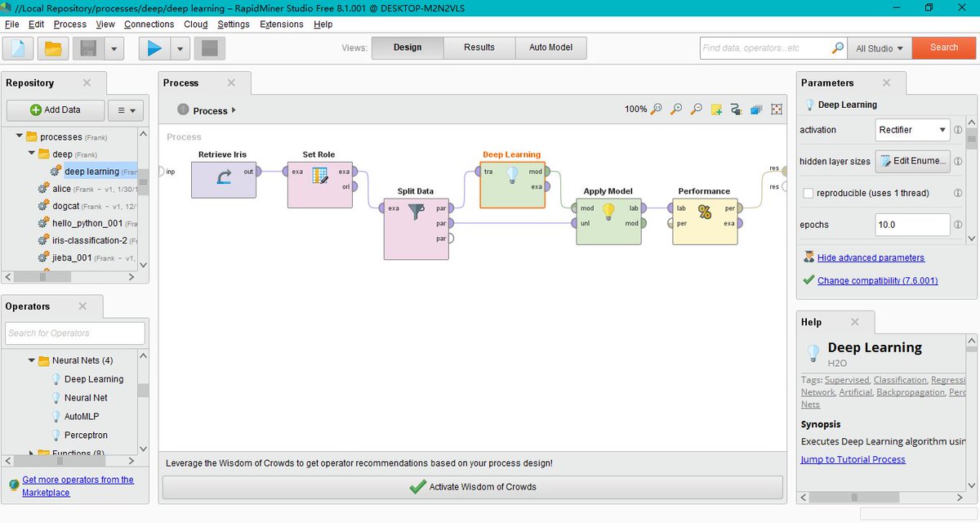This screenshot has height=523, width=980.
Task: Open a process using the folder icon
Action: click(53, 48)
